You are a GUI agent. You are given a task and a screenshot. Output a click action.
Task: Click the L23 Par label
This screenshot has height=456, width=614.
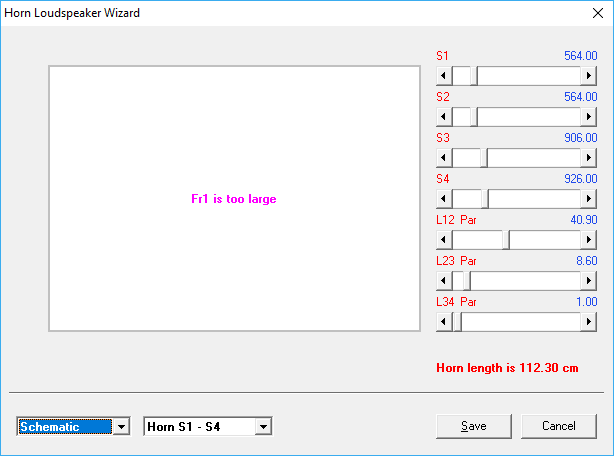456,261
